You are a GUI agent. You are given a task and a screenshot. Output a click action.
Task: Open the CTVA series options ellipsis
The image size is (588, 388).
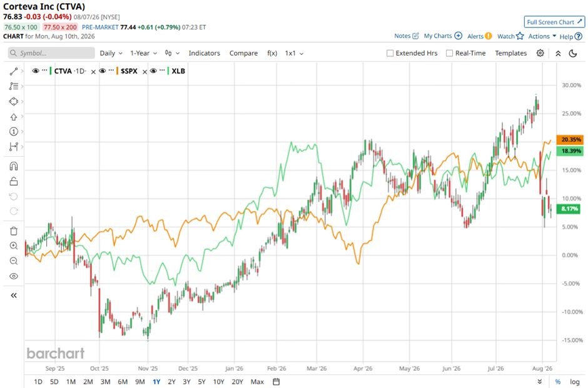point(44,71)
